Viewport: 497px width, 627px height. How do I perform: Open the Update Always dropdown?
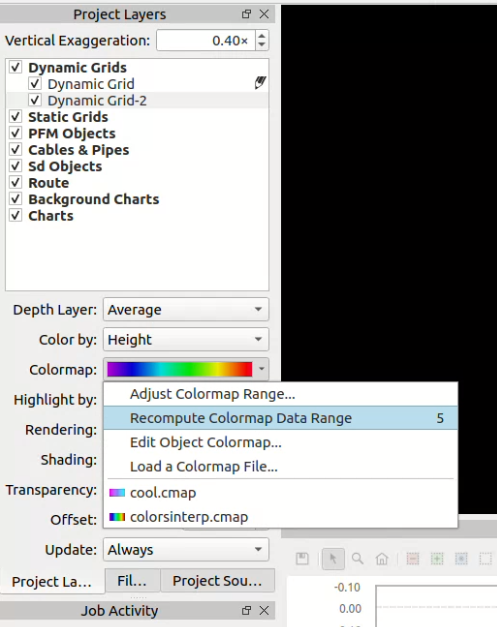(186, 549)
